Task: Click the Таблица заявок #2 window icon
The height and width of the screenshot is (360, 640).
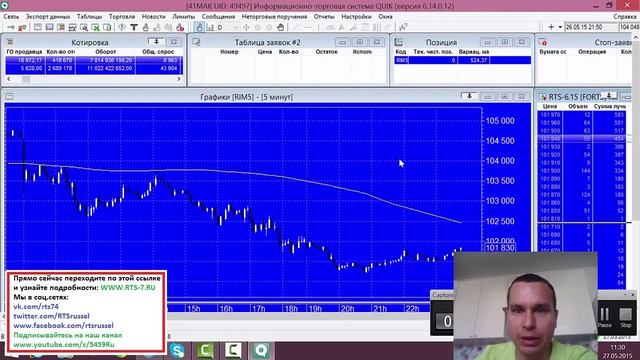Action: click(x=196, y=42)
